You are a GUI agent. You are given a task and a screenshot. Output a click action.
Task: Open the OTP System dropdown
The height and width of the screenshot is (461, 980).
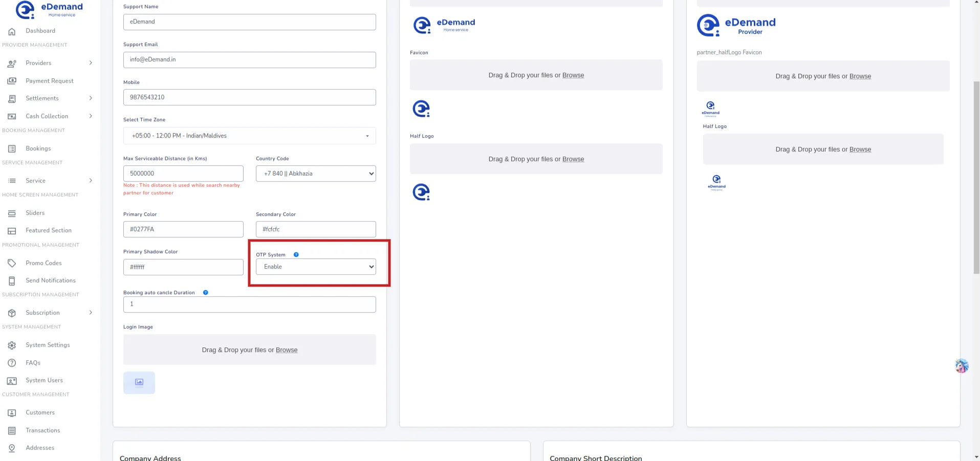(316, 267)
